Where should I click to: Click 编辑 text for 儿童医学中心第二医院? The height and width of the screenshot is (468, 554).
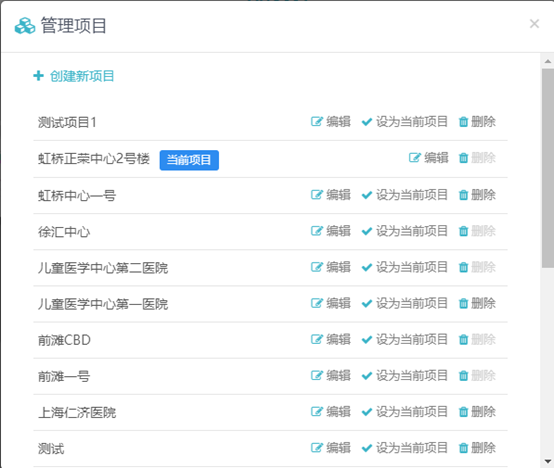pyautogui.click(x=338, y=267)
